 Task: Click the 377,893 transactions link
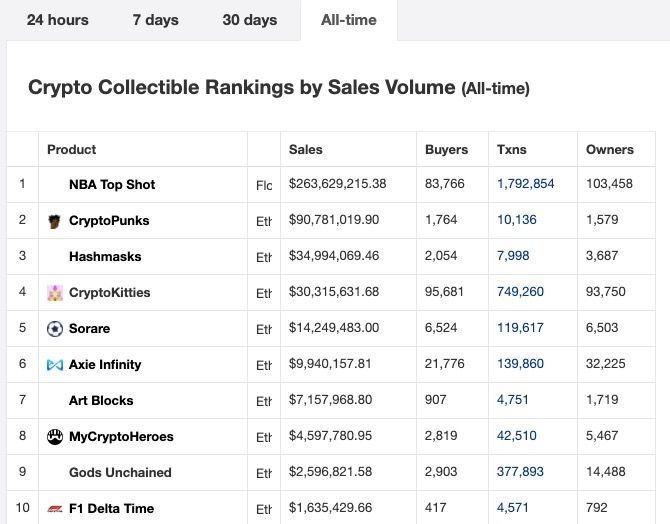pos(520,471)
